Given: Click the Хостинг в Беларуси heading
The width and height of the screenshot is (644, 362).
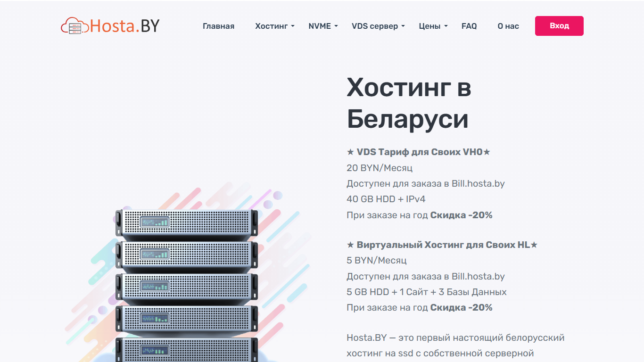Looking at the screenshot, I should coord(409,103).
